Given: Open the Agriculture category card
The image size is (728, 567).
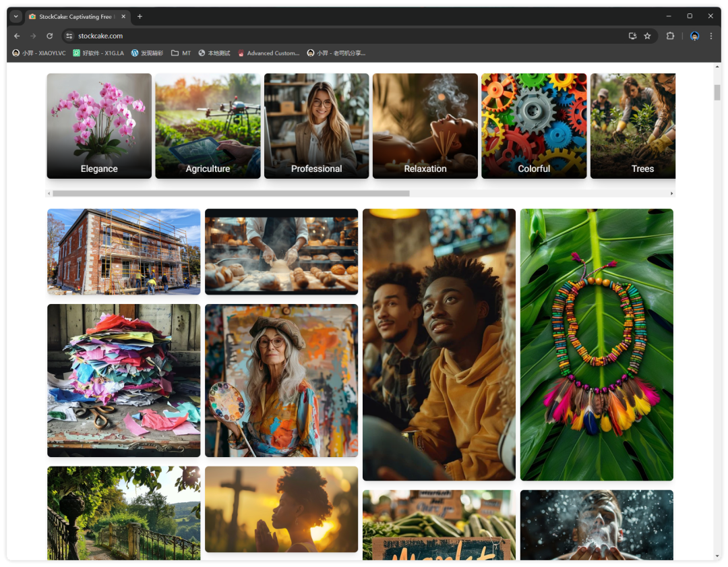Looking at the screenshot, I should pyautogui.click(x=208, y=125).
